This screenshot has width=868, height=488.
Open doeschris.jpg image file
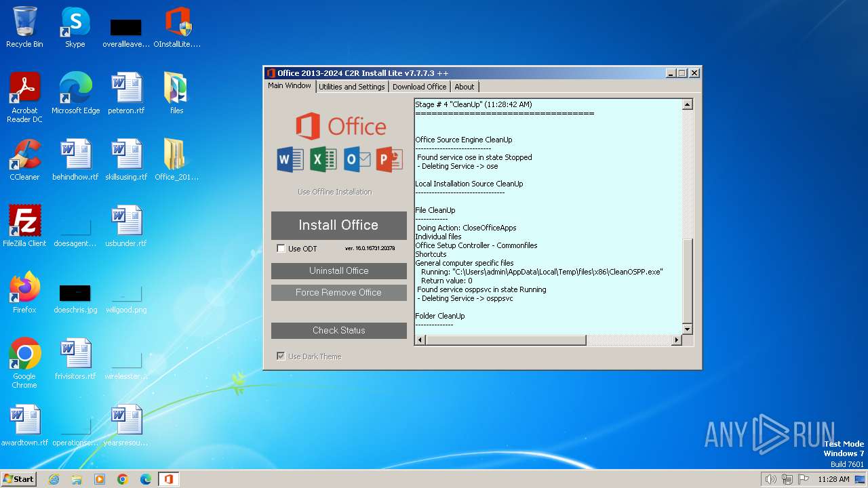75,298
